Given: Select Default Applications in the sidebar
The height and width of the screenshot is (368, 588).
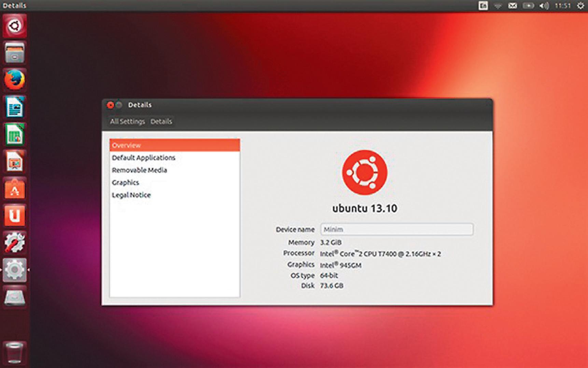Looking at the screenshot, I should [x=175, y=158].
